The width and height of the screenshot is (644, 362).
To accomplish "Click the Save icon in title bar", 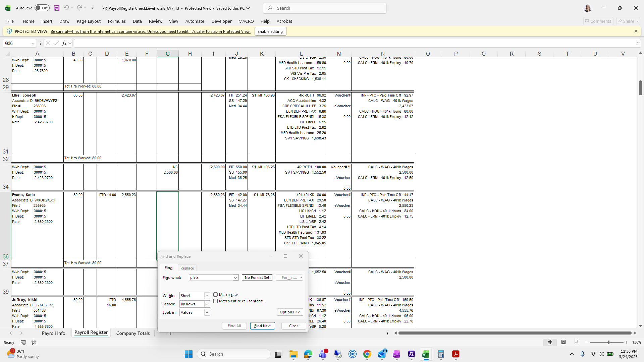I will click(57, 8).
